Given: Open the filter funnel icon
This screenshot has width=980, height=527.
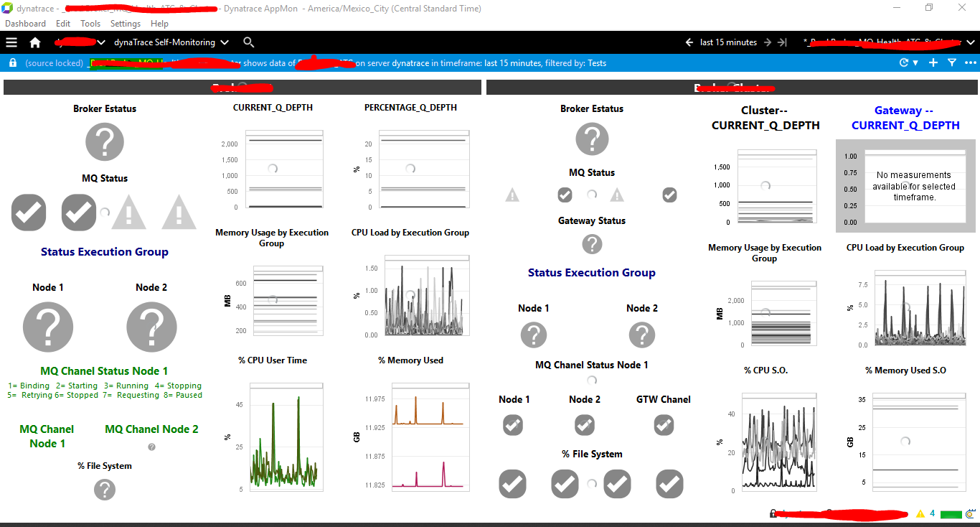Looking at the screenshot, I should point(952,63).
